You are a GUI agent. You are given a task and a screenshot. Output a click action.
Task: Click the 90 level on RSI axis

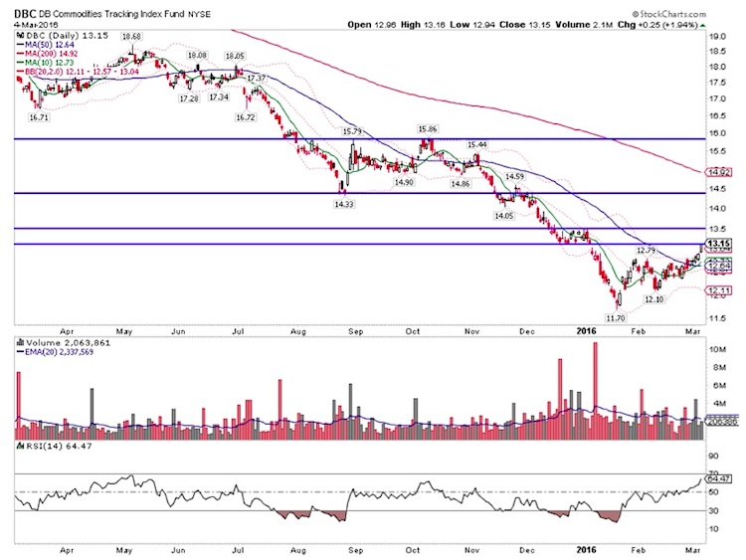713,457
